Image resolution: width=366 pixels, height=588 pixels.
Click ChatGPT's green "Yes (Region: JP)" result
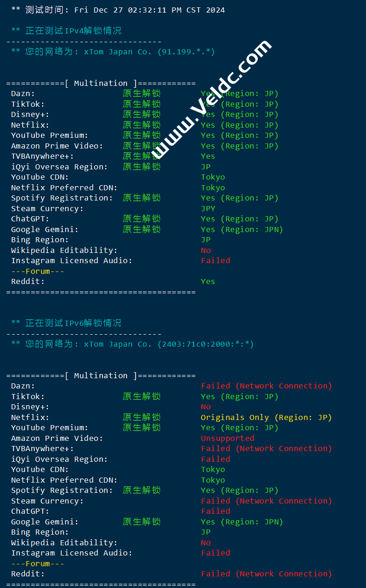click(239, 219)
